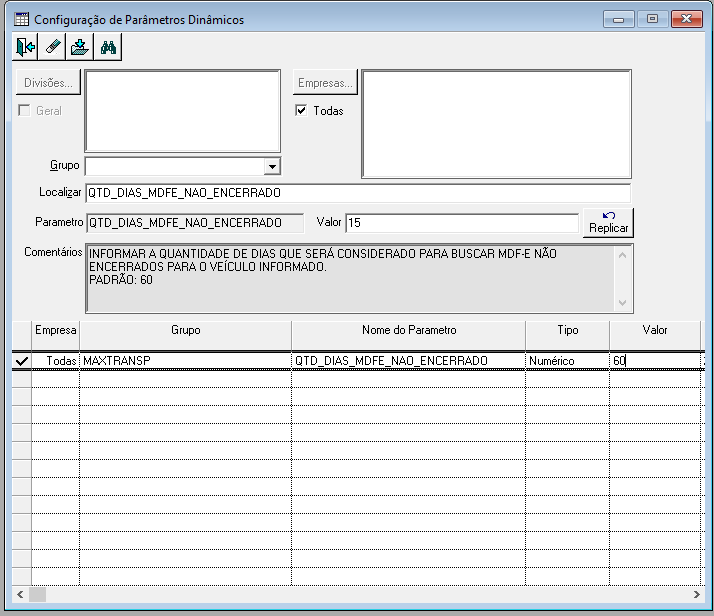
Task: Click comments scrollbar up arrow
Action: (x=623, y=255)
